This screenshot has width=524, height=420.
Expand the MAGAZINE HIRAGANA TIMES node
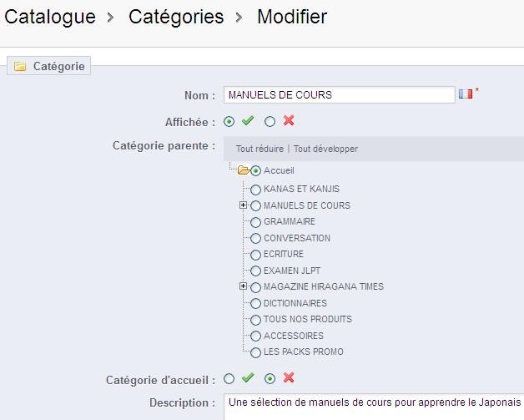pos(244,286)
